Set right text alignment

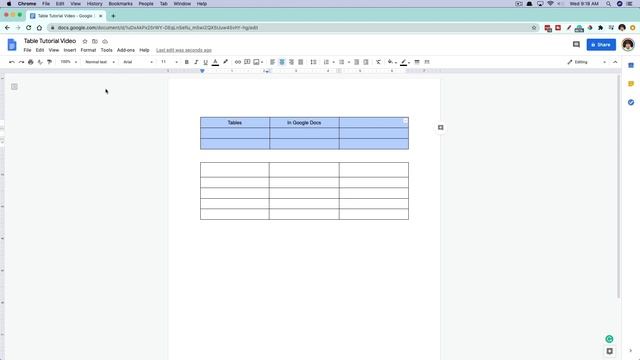tap(291, 62)
